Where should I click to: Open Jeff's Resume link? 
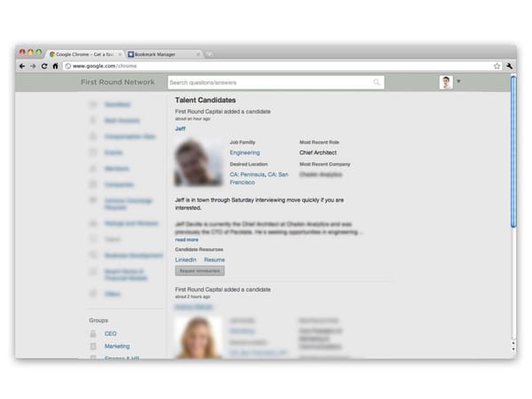pos(214,260)
